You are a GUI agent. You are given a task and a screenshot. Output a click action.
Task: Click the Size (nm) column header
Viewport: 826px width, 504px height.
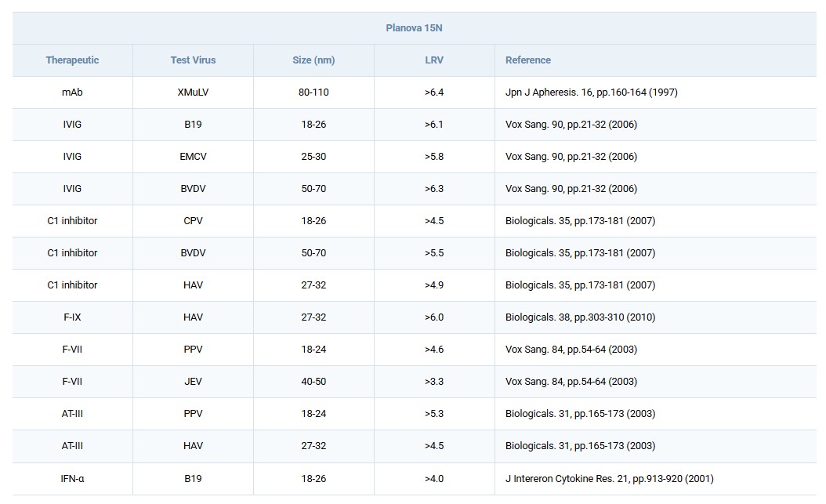pos(313,60)
